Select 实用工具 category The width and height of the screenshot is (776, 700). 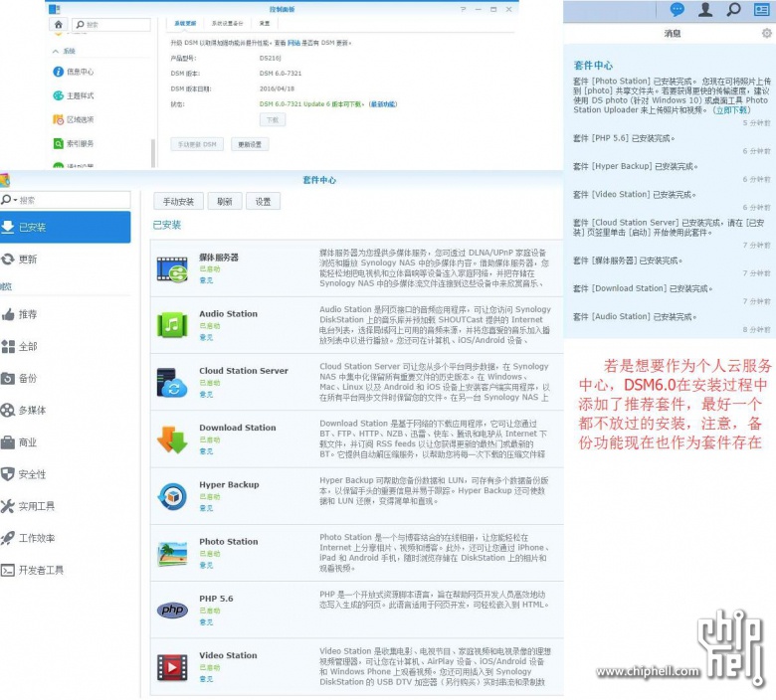[28, 506]
